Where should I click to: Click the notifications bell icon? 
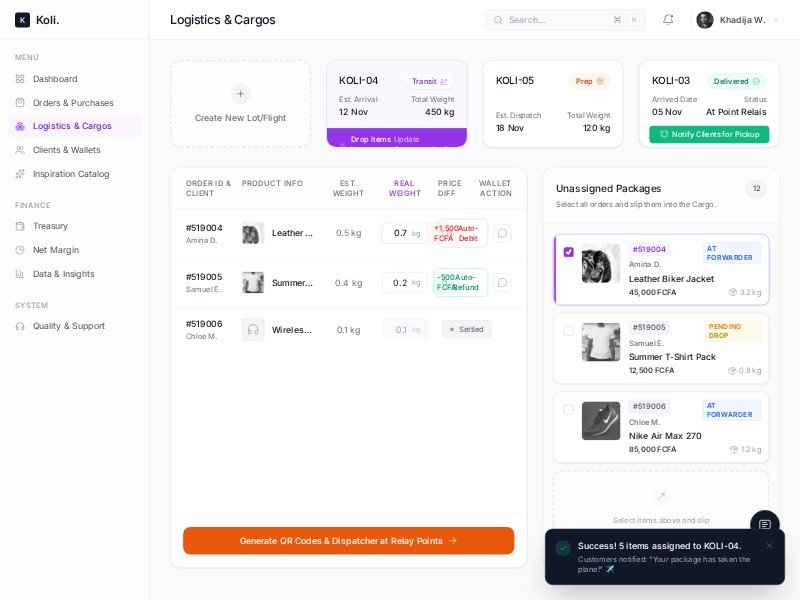tap(668, 20)
